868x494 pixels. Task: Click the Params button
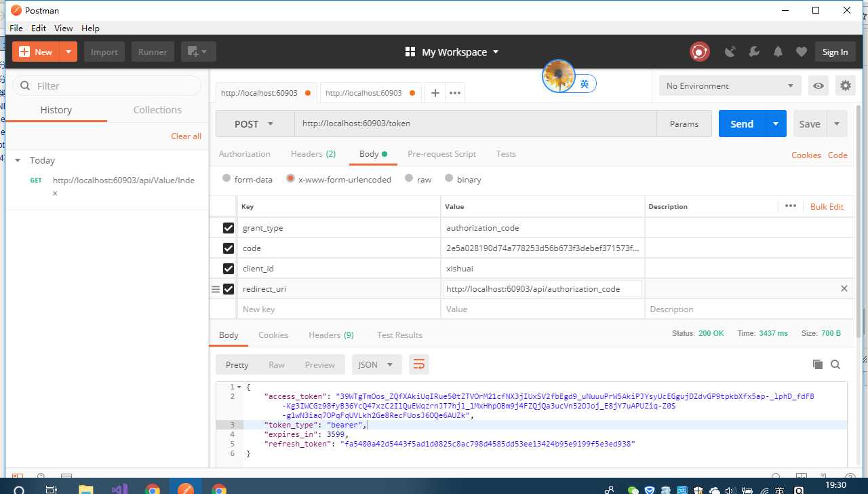684,123
